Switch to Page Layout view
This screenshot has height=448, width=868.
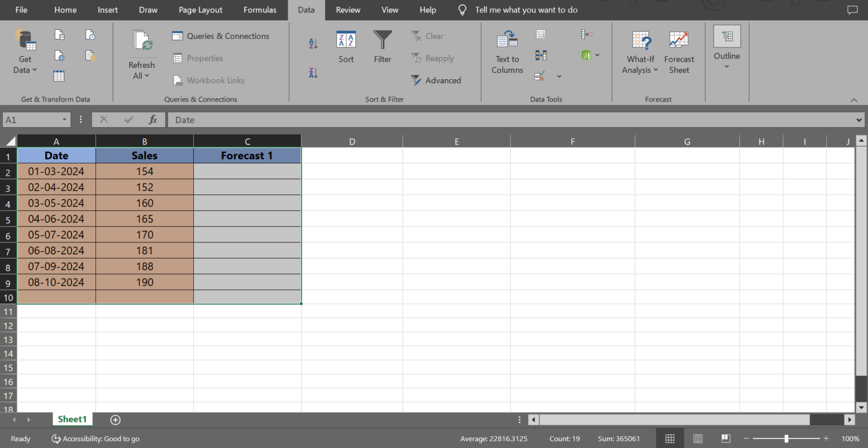698,438
